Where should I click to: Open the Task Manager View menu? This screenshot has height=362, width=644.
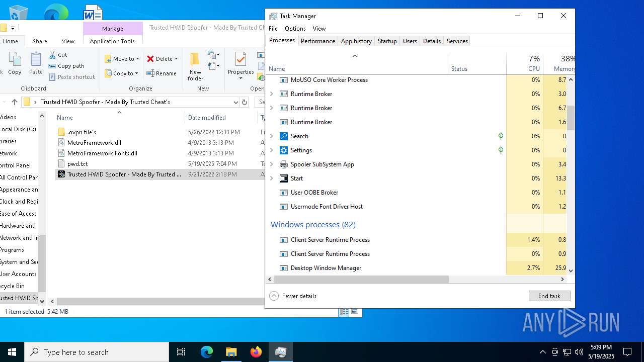[x=319, y=29]
